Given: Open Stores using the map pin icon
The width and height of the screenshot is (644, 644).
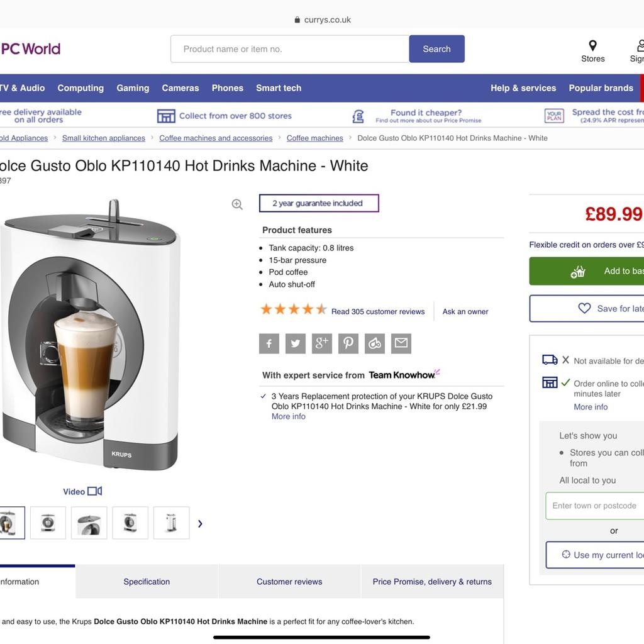Looking at the screenshot, I should tap(592, 46).
